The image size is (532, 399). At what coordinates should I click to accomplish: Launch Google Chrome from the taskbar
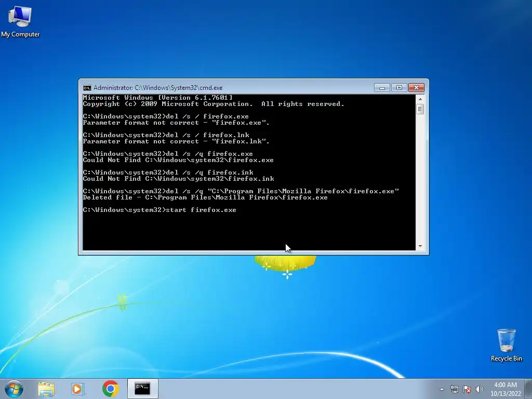point(110,389)
